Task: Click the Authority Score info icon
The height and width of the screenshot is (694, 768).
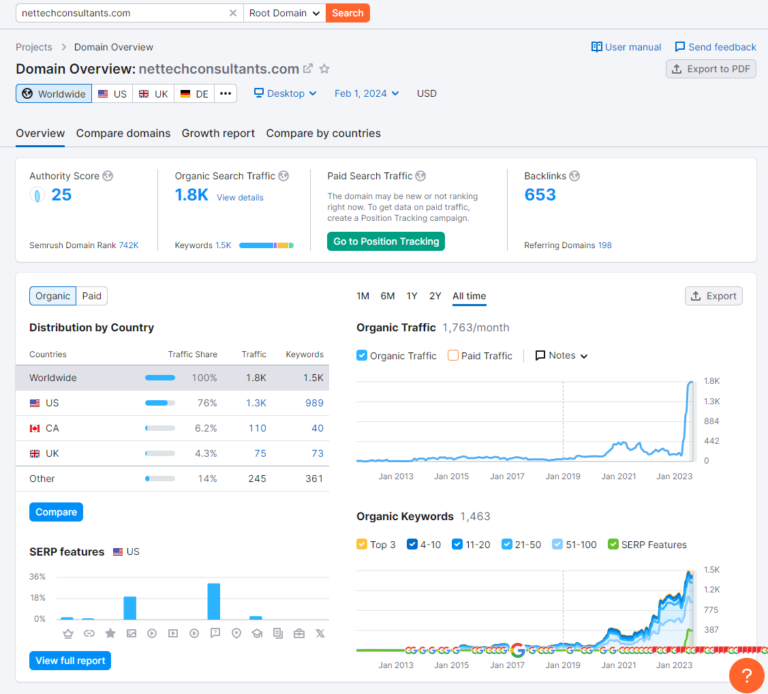Action: [108, 176]
